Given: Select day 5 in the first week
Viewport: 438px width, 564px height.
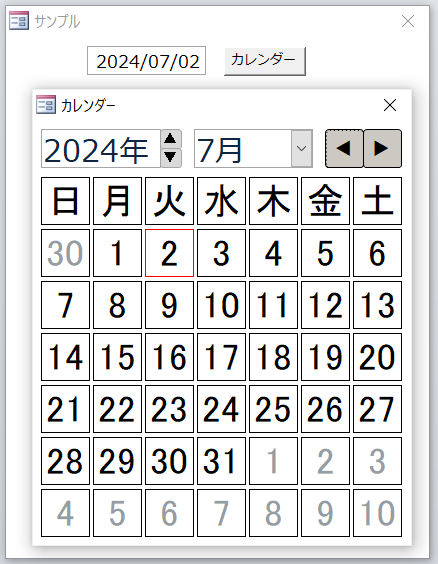Looking at the screenshot, I should pos(325,253).
